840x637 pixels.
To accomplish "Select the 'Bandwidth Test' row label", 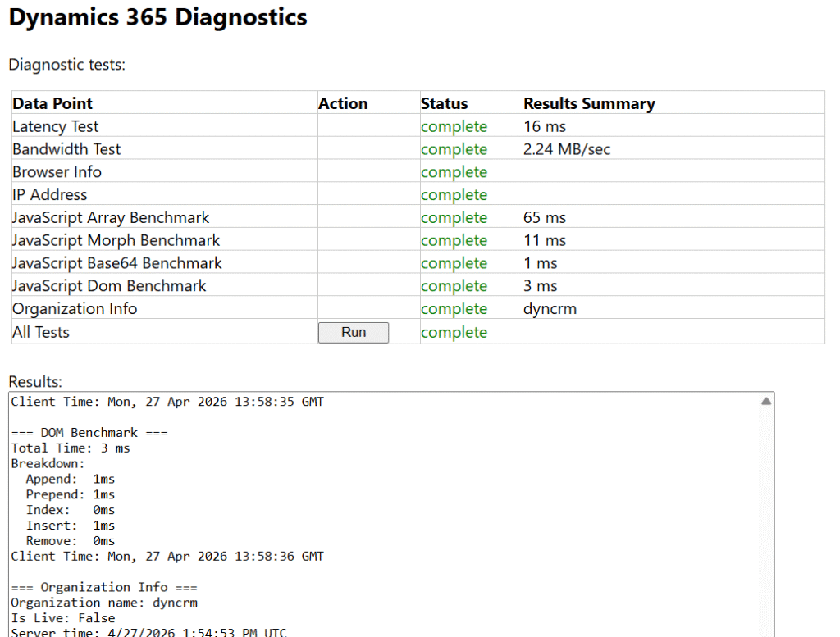I will [66, 149].
